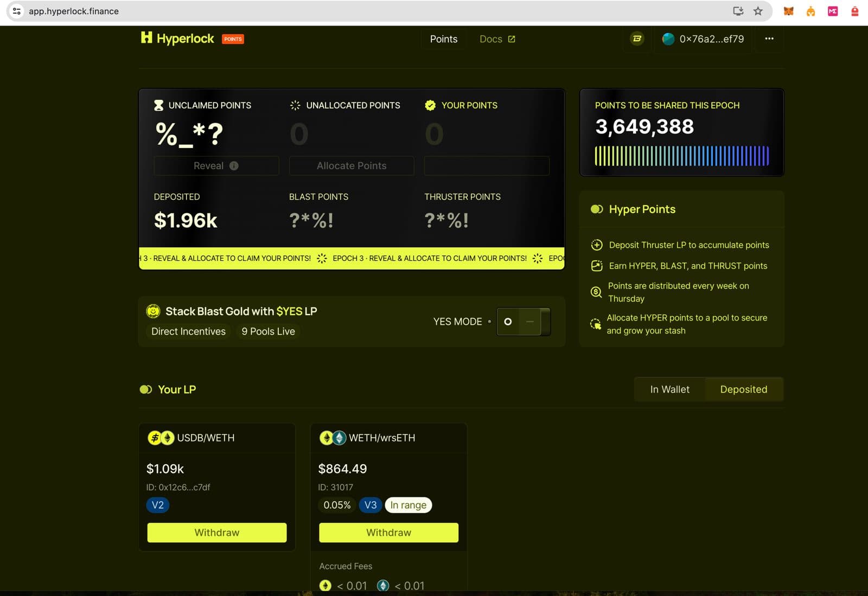Click the WETH/wrsETH token pair icon
This screenshot has width=868, height=596.
[333, 438]
